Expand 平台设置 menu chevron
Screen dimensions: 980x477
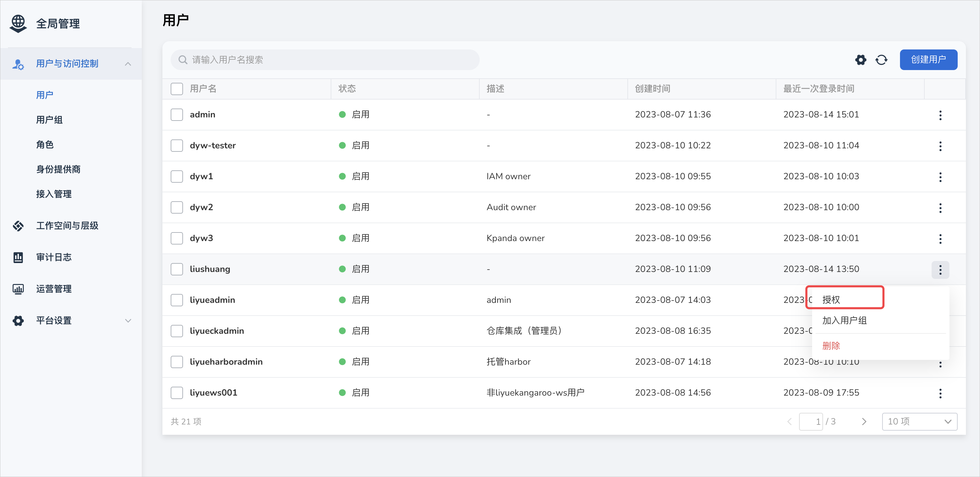pyautogui.click(x=128, y=321)
